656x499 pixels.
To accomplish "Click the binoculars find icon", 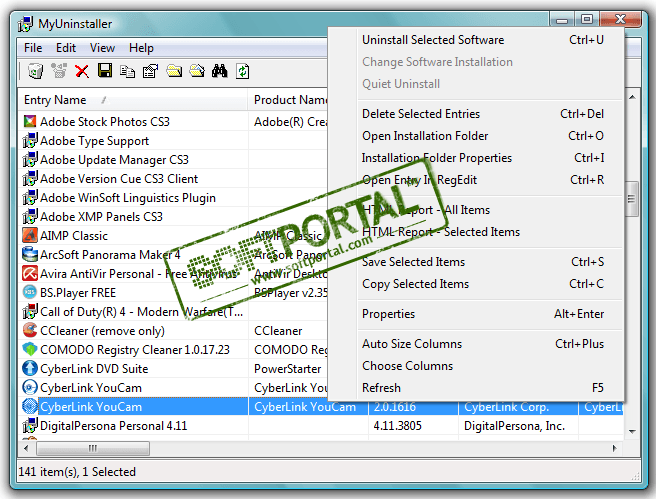I will [220, 71].
